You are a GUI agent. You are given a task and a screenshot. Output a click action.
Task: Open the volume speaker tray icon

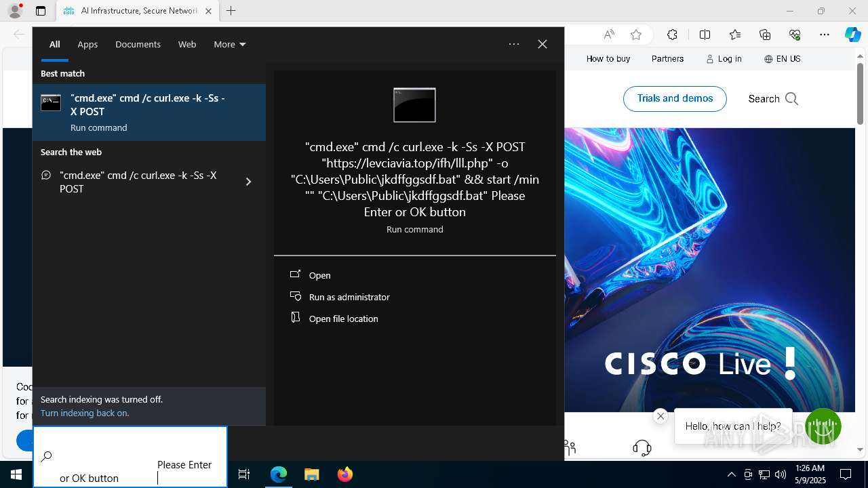point(781,474)
